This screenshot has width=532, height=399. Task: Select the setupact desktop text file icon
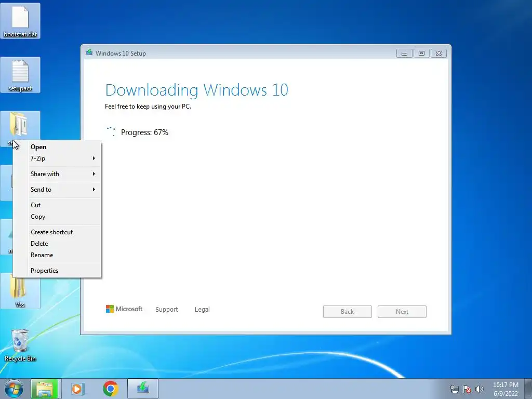(x=20, y=75)
